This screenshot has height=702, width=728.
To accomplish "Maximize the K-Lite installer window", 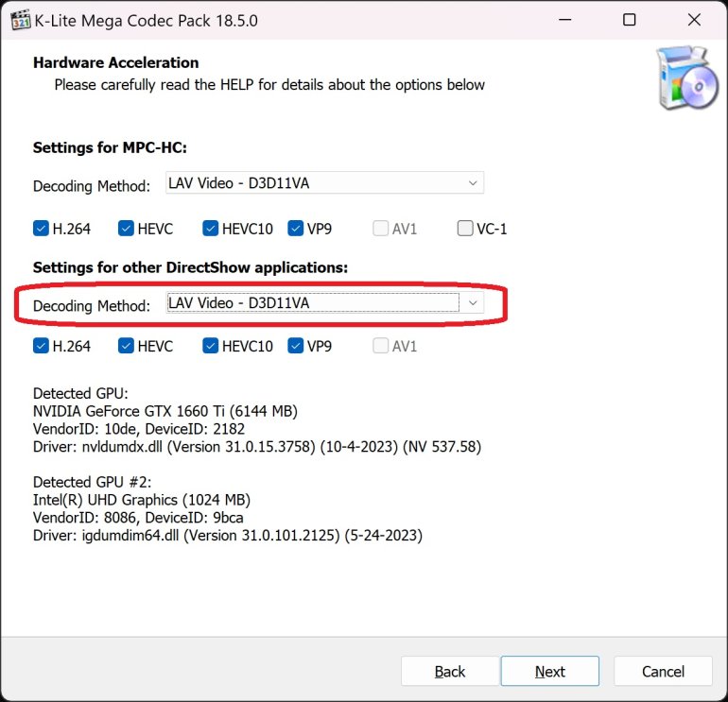I will click(629, 20).
